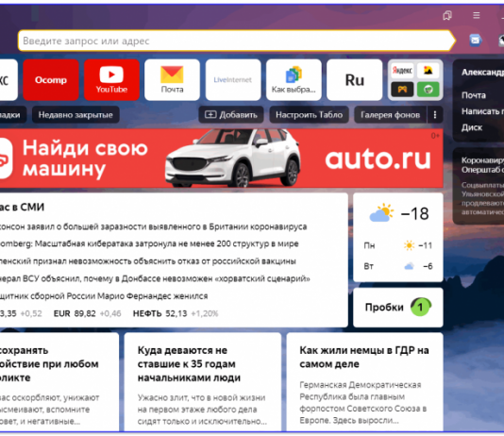Open article Как жили немцы в ГДР
Image resolution: width=504 pixels, height=436 pixels.
coord(364,357)
